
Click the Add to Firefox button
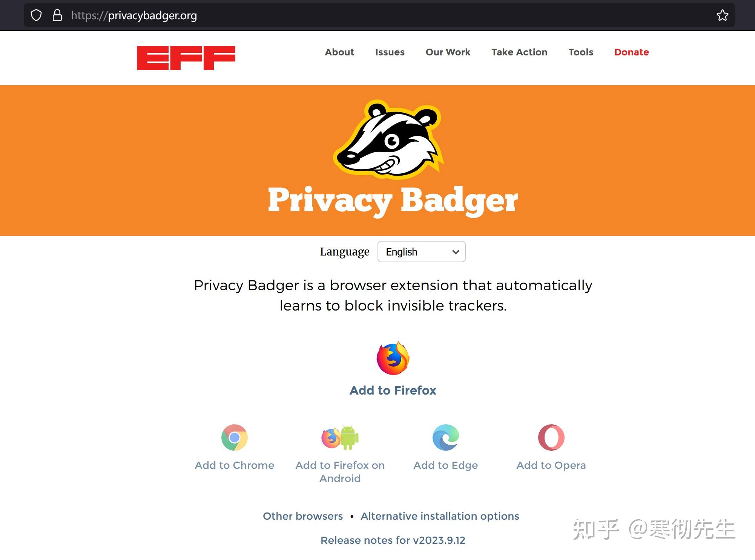click(392, 390)
